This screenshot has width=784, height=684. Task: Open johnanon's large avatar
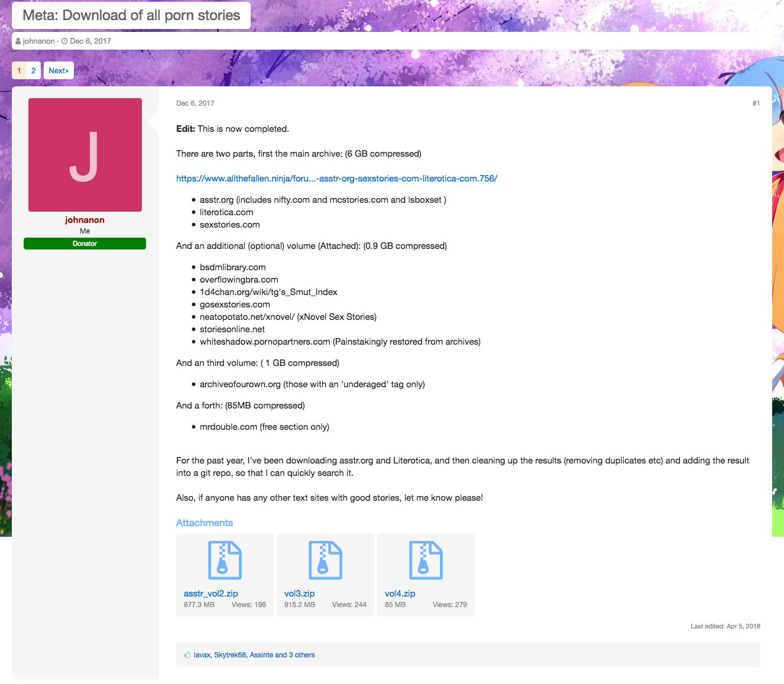click(85, 155)
